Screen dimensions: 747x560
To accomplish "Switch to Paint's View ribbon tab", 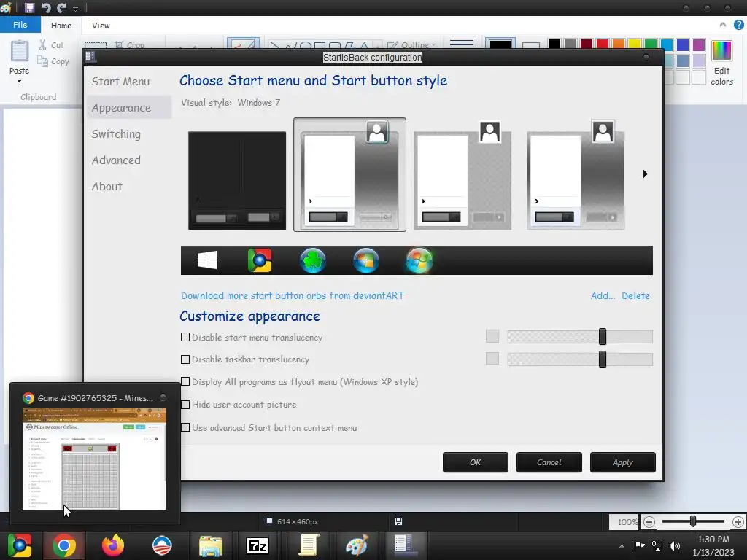I will (x=101, y=26).
